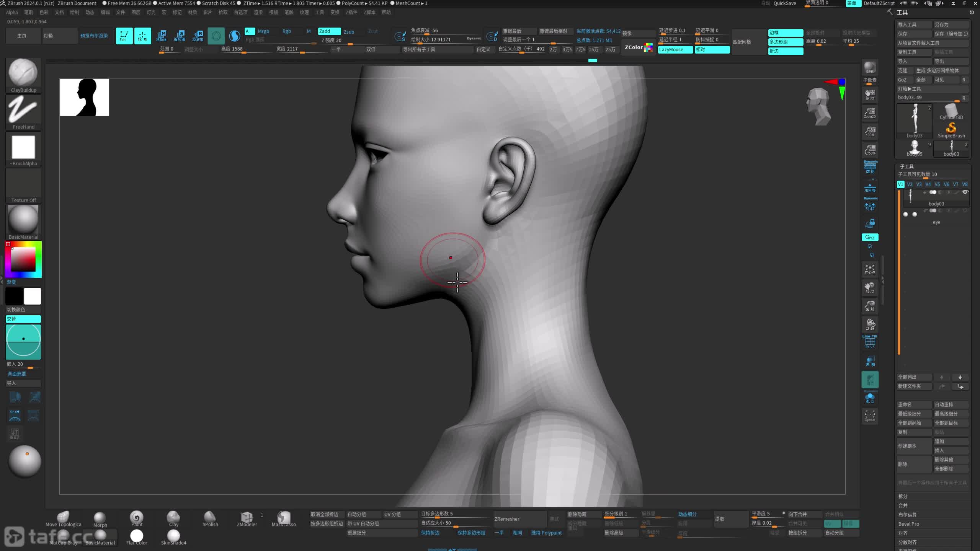The width and height of the screenshot is (980, 551).
Task: Click the BPR render icon
Action: click(870, 68)
